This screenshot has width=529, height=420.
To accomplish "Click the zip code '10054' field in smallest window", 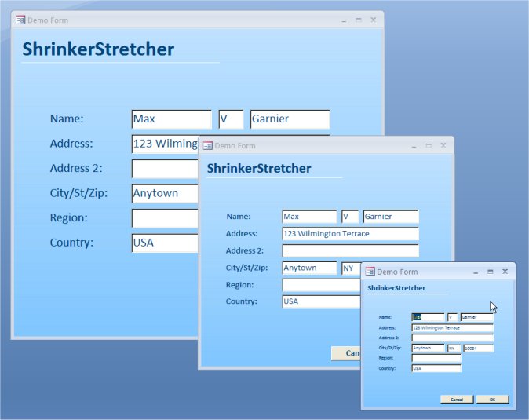I will point(479,348).
